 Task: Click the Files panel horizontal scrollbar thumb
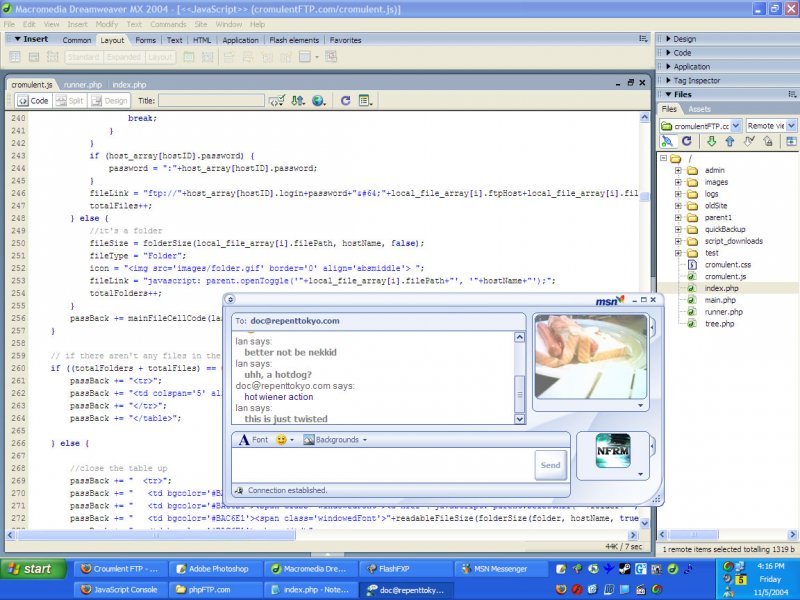click(x=693, y=535)
